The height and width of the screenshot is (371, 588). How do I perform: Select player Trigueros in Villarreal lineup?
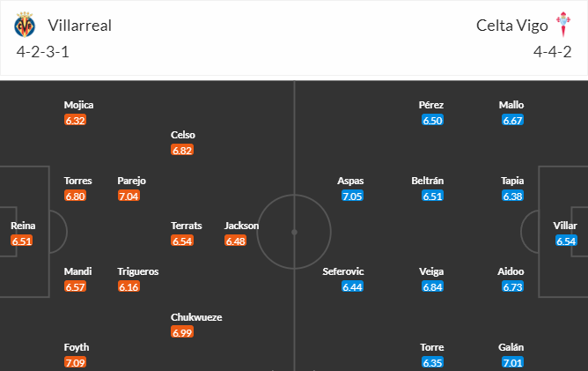(138, 271)
